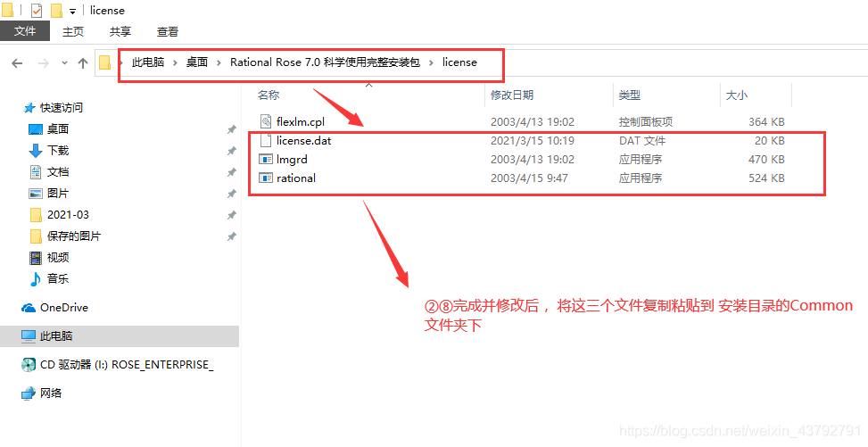Click the new folder icon in quick access toolbar
The width and height of the screenshot is (868, 447).
pyautogui.click(x=56, y=11)
